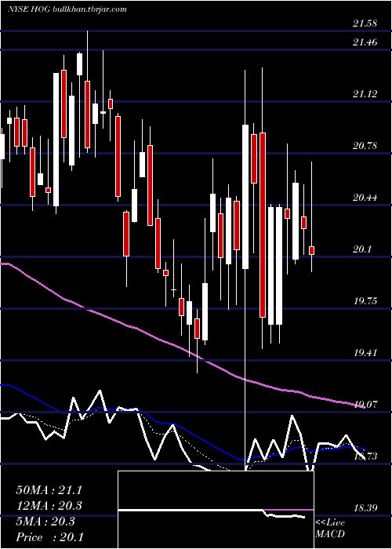Click the 20.78 price label
392x549 pixels.
click(x=365, y=146)
